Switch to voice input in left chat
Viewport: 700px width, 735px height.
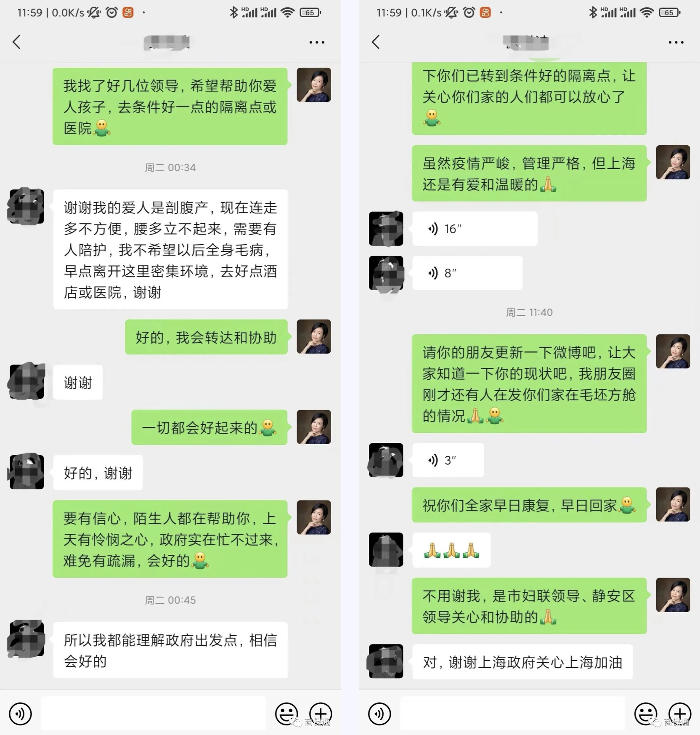tap(20, 714)
